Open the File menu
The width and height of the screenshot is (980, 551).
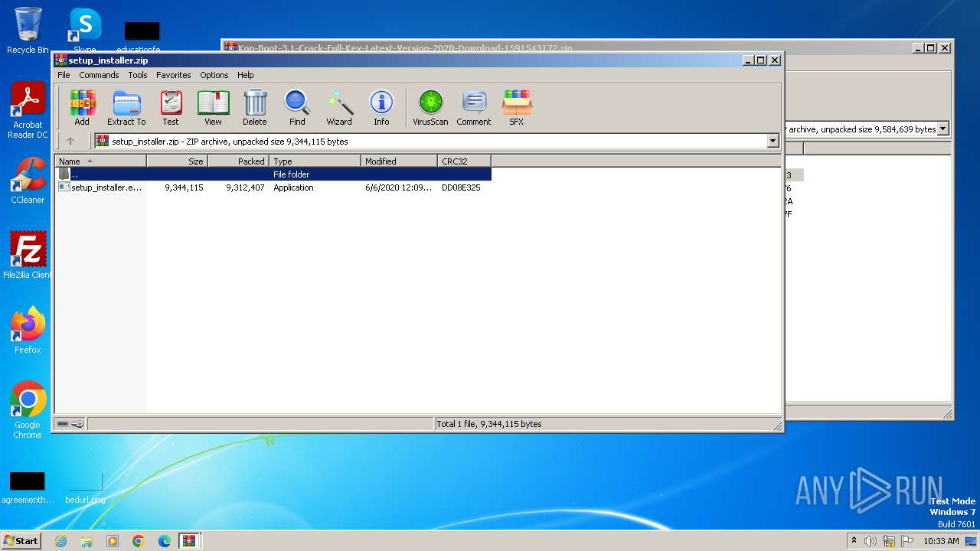[x=64, y=75]
